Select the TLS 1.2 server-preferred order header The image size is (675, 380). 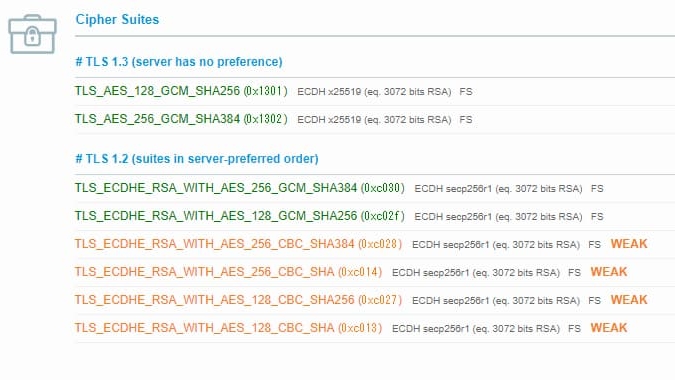pos(197,159)
